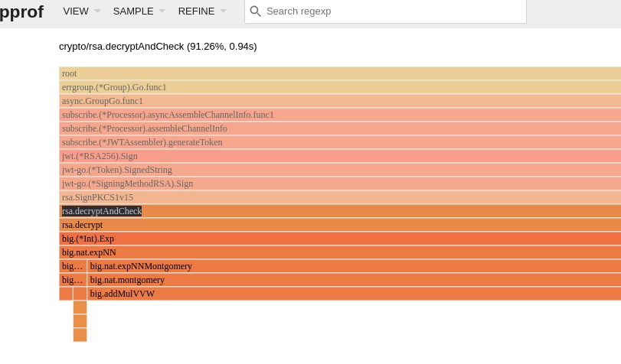
Task: Select errgroup.(*Group).Go.func1 frame
Action: click(340, 87)
